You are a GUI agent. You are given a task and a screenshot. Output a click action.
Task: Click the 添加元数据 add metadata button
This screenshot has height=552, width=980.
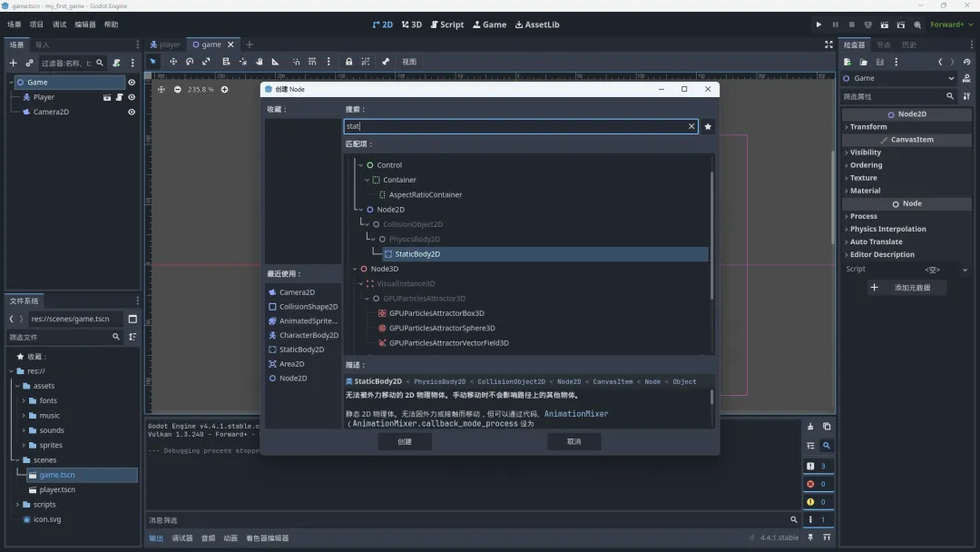906,288
